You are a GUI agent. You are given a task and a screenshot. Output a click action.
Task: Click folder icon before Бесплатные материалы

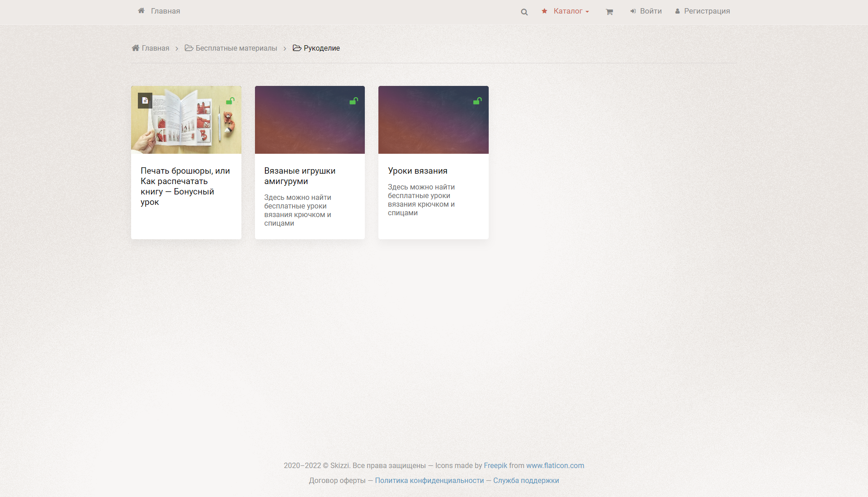[x=189, y=48]
